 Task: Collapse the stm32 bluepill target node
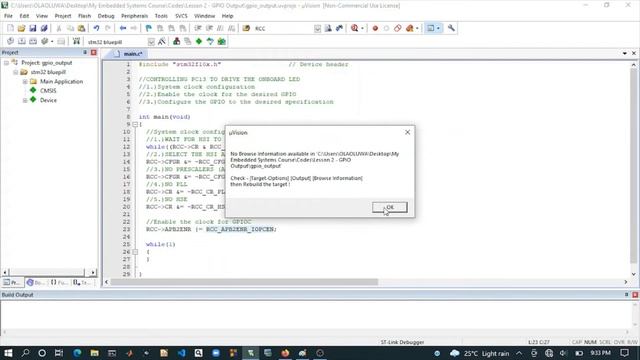coord(16,72)
